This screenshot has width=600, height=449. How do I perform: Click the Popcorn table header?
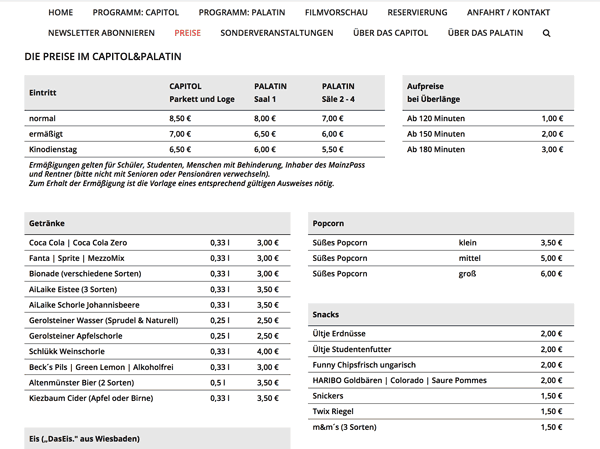[x=328, y=223]
